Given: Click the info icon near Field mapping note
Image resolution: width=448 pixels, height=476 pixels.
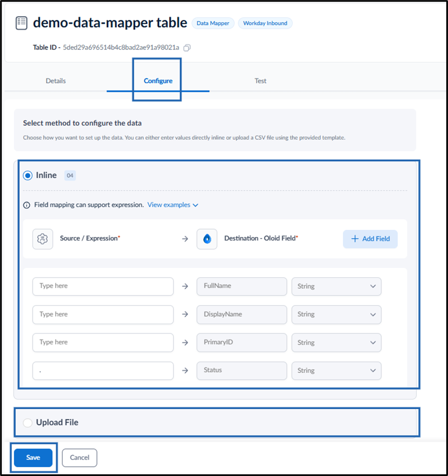Looking at the screenshot, I should point(27,205).
